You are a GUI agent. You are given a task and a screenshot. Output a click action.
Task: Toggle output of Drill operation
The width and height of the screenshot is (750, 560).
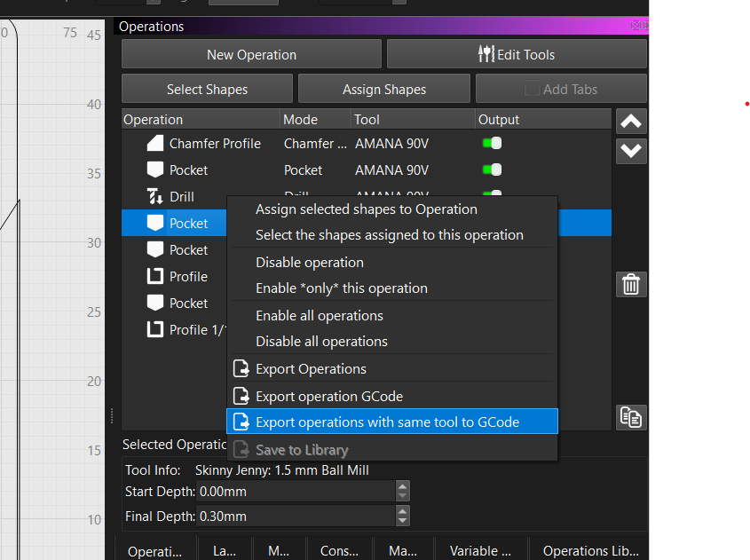click(x=493, y=193)
